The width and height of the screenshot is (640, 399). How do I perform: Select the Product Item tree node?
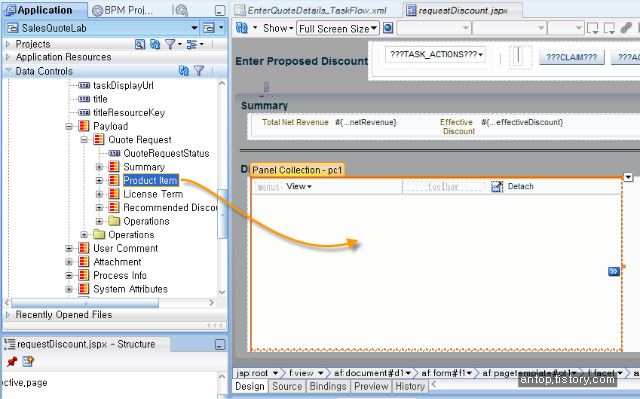(151, 180)
